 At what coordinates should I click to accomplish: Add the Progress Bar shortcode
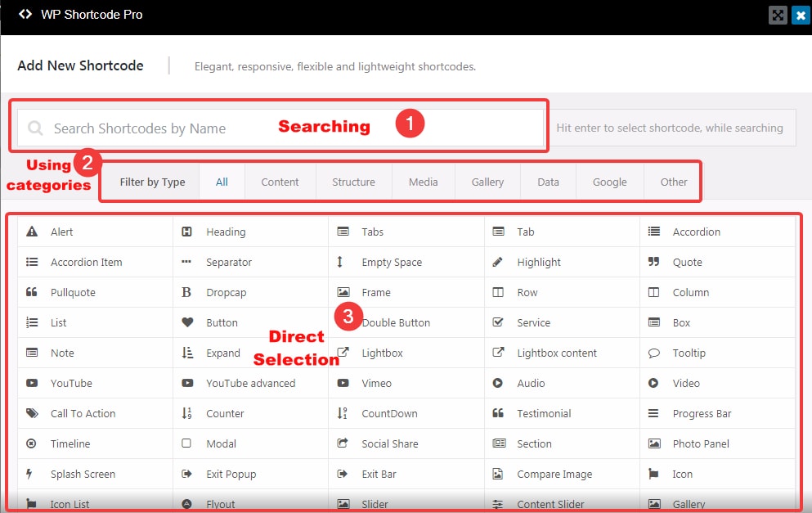701,413
